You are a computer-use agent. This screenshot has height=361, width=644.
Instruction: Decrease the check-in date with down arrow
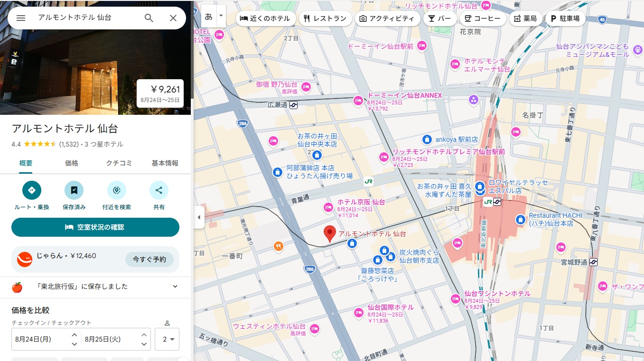click(75, 343)
